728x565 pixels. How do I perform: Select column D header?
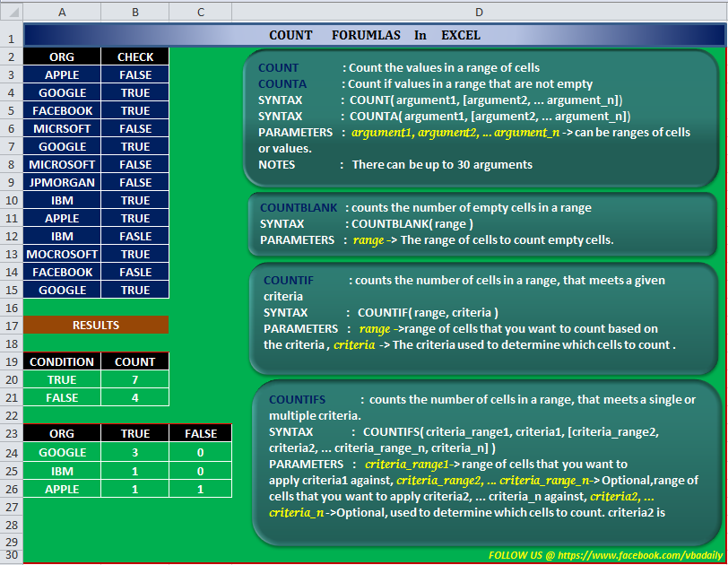click(x=479, y=12)
